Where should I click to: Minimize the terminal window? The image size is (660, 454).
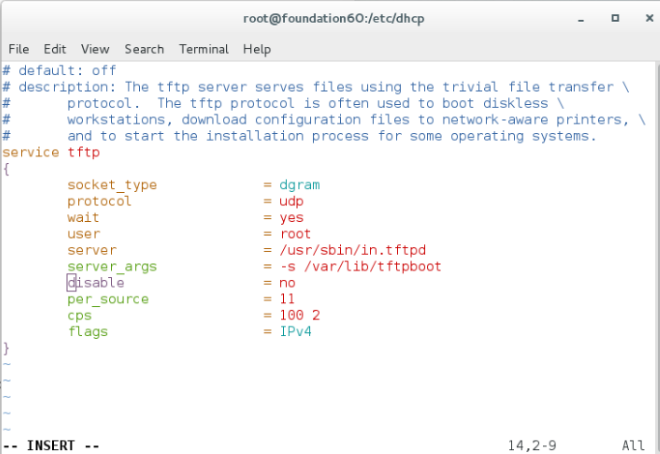coord(581,19)
